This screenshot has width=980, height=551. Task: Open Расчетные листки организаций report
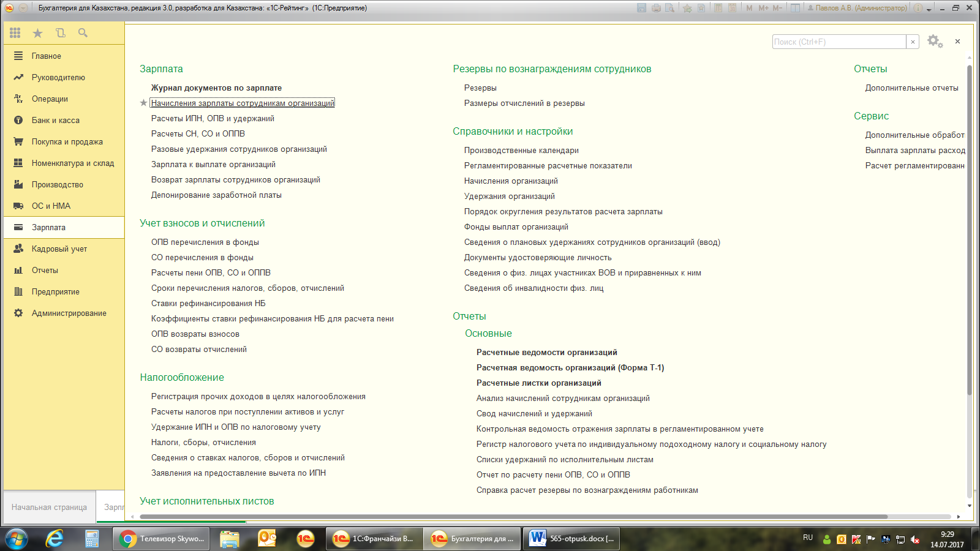[539, 383]
